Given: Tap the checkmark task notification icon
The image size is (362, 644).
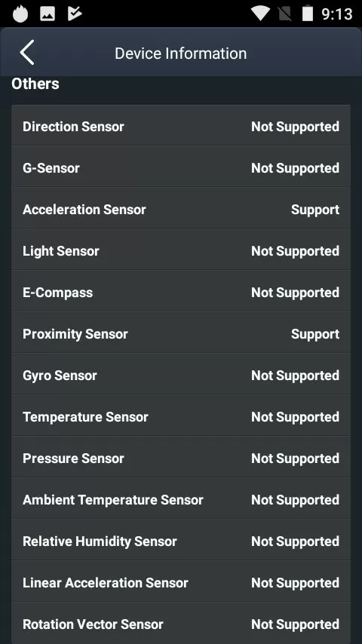Looking at the screenshot, I should pos(75,14).
